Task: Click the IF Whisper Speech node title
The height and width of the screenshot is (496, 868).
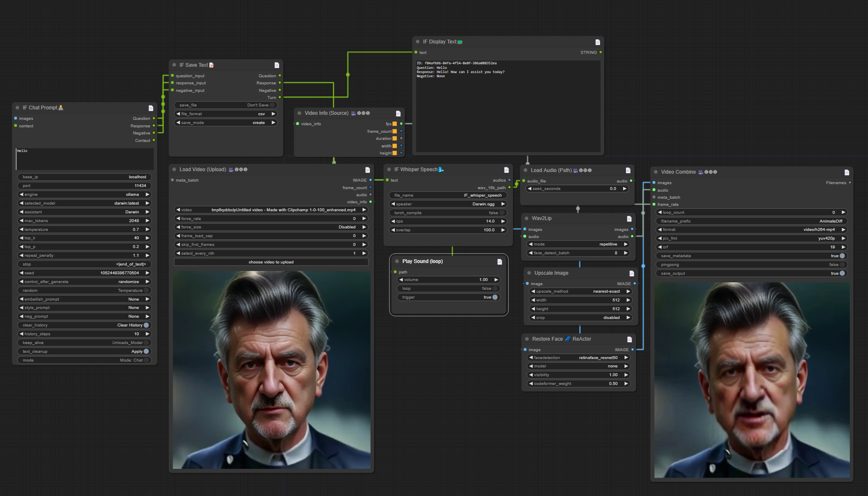Action: pos(416,170)
